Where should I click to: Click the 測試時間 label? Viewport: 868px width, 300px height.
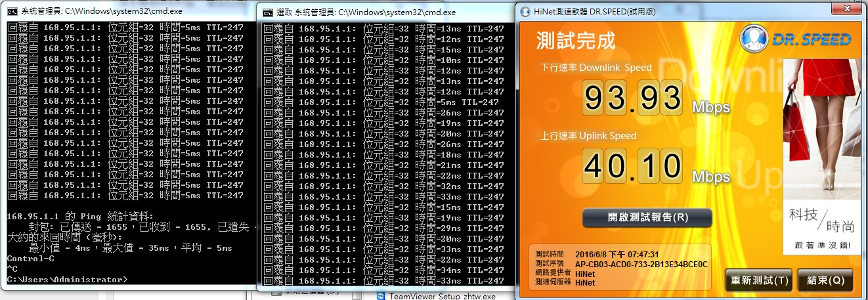549,255
